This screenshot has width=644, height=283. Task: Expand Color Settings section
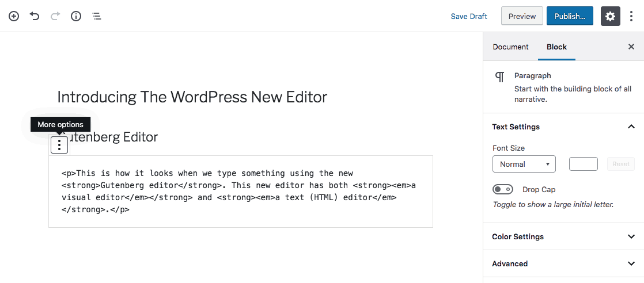pos(563,236)
